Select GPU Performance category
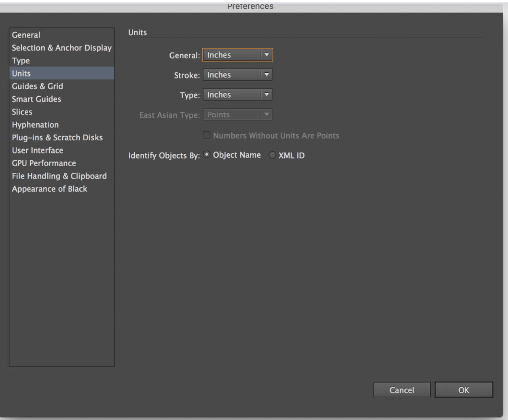This screenshot has height=420, width=508. (61, 163)
